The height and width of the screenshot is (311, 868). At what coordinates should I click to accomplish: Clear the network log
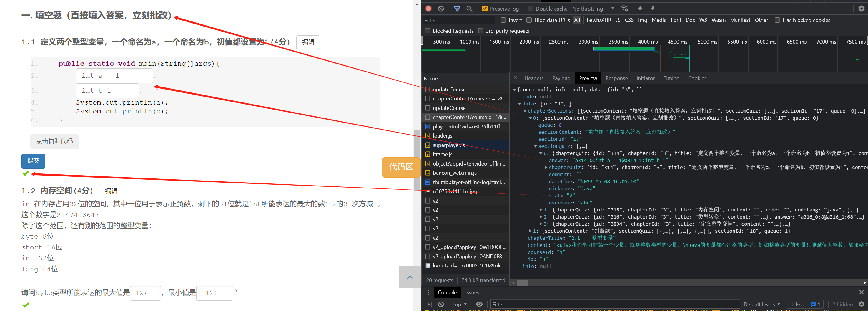[441, 9]
